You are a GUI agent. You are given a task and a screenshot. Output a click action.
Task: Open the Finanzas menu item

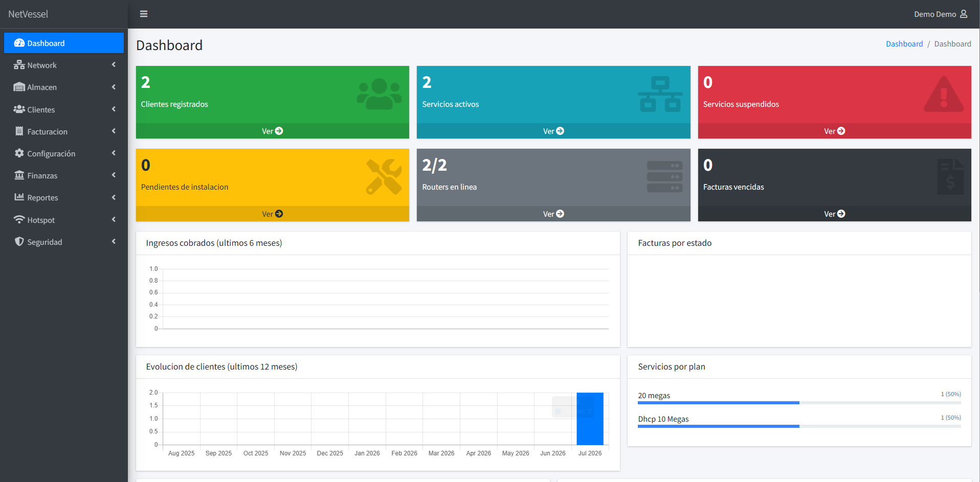pyautogui.click(x=64, y=175)
